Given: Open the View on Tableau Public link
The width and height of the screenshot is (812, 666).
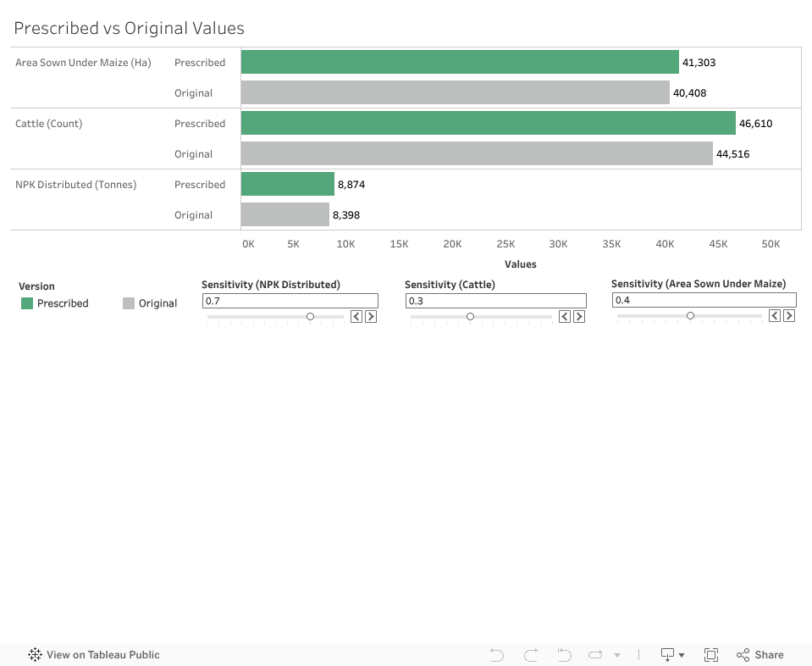Looking at the screenshot, I should point(102,655).
